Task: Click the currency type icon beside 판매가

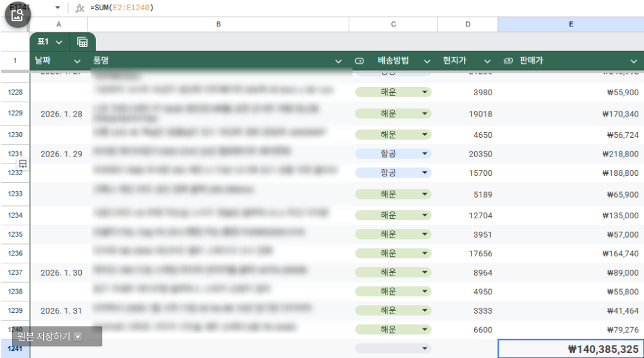Action: (x=508, y=61)
